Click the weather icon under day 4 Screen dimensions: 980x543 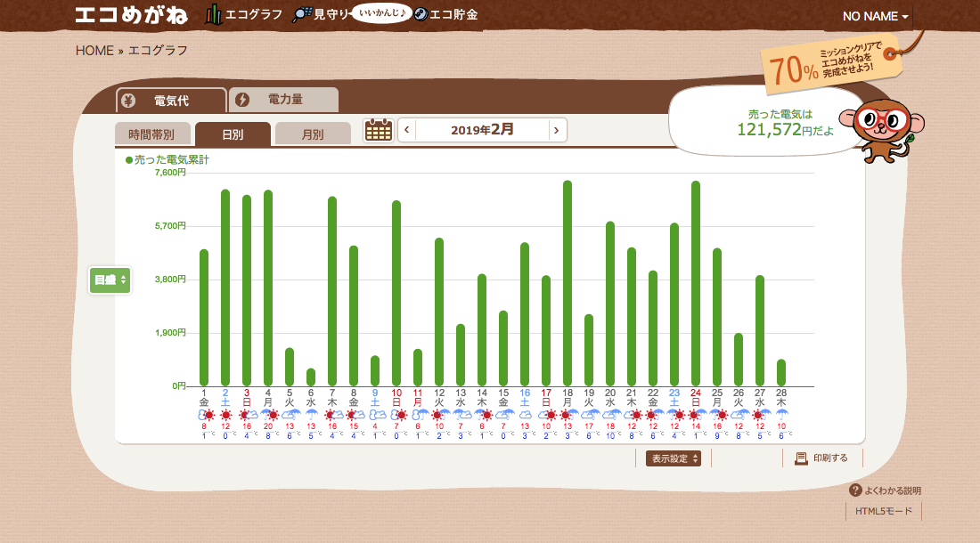click(x=269, y=415)
